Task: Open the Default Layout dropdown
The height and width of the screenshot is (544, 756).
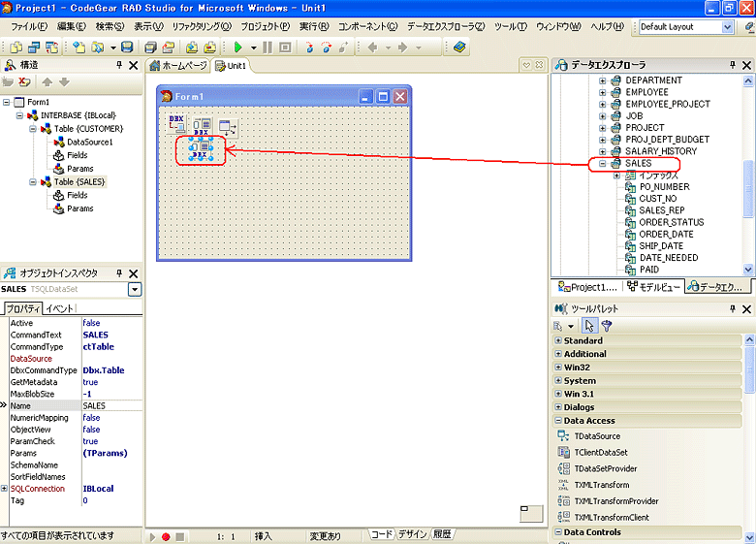Action: [728, 27]
